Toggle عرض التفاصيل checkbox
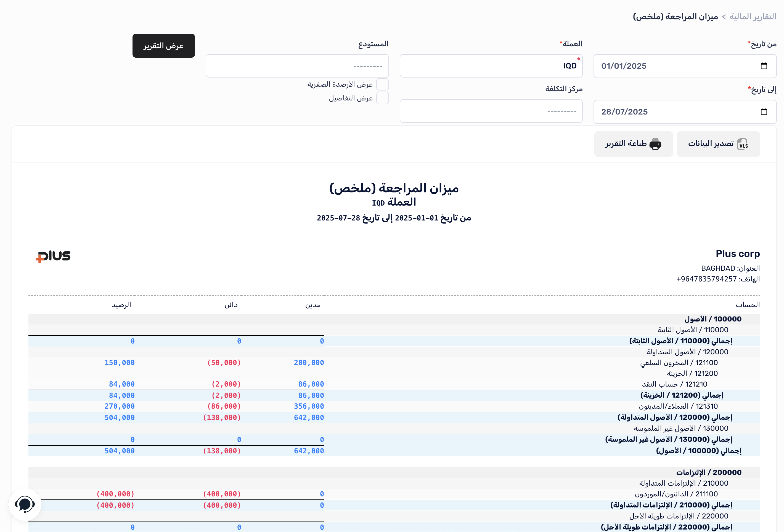The image size is (784, 532). tap(382, 98)
